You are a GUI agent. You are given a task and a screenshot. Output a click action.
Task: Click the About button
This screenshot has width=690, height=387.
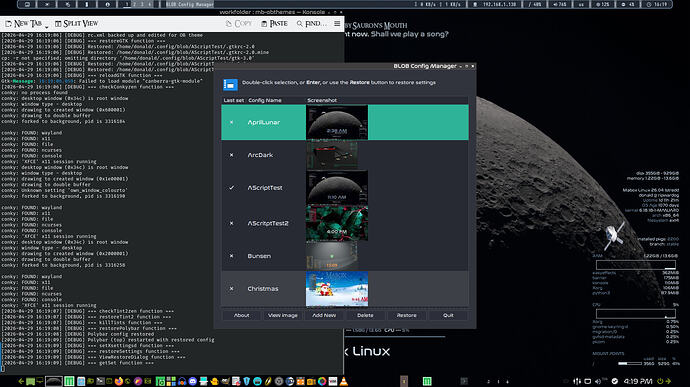(x=241, y=315)
